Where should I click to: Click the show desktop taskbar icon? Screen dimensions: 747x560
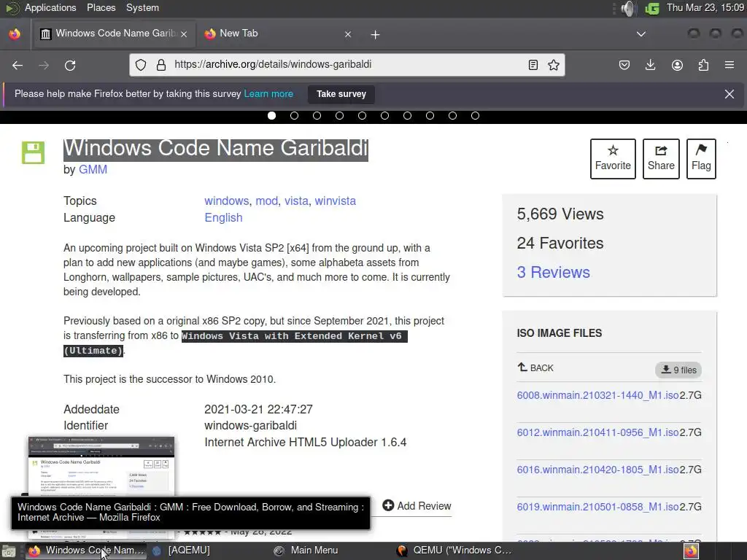[x=8, y=551]
